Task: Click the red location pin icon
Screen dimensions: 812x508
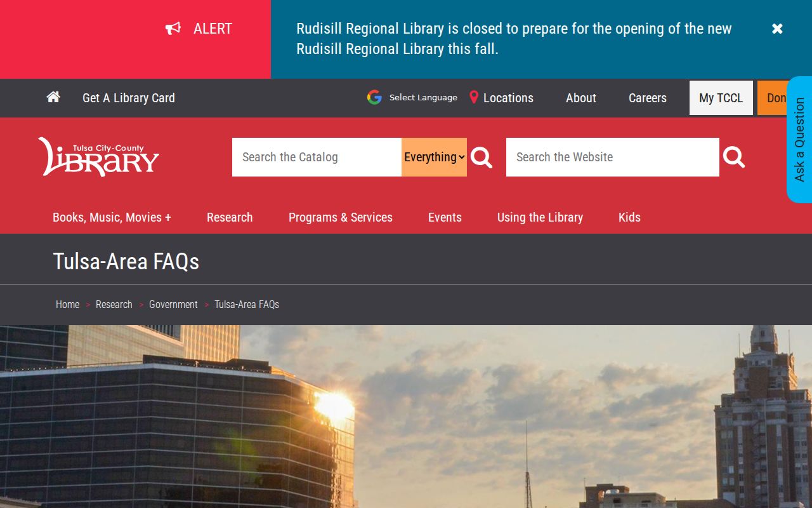Action: (473, 97)
